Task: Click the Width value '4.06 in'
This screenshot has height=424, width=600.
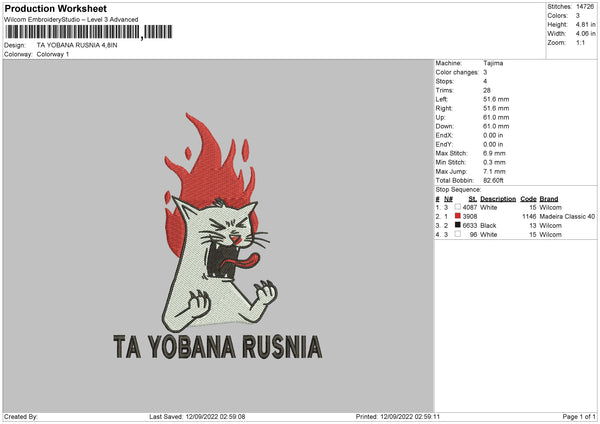Action: (585, 34)
